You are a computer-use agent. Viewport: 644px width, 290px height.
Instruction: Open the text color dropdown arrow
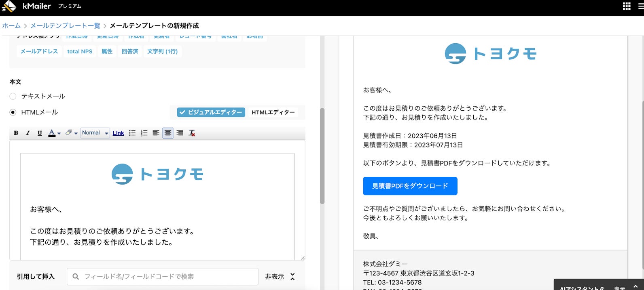point(59,133)
